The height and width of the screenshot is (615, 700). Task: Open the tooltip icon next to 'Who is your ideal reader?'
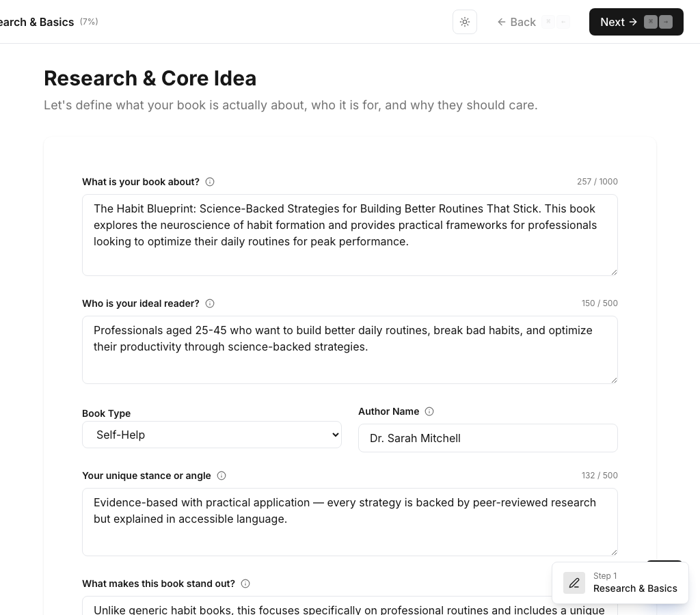tap(210, 303)
